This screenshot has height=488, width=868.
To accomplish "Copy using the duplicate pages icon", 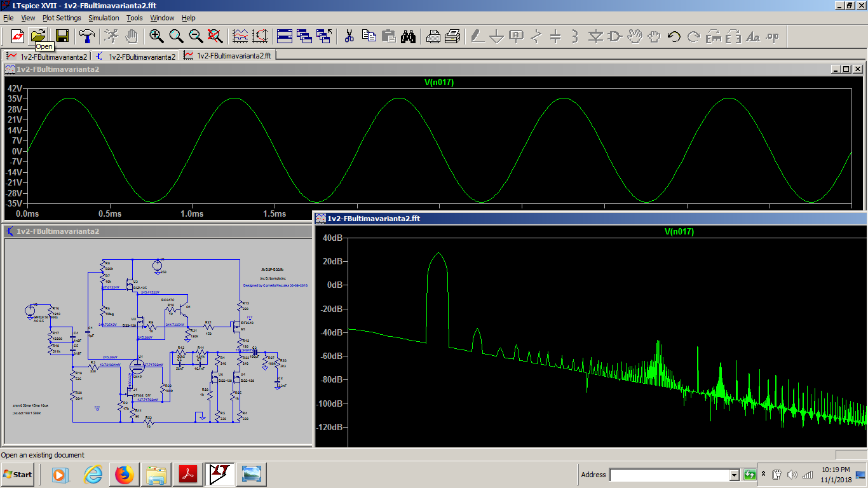I will (369, 36).
